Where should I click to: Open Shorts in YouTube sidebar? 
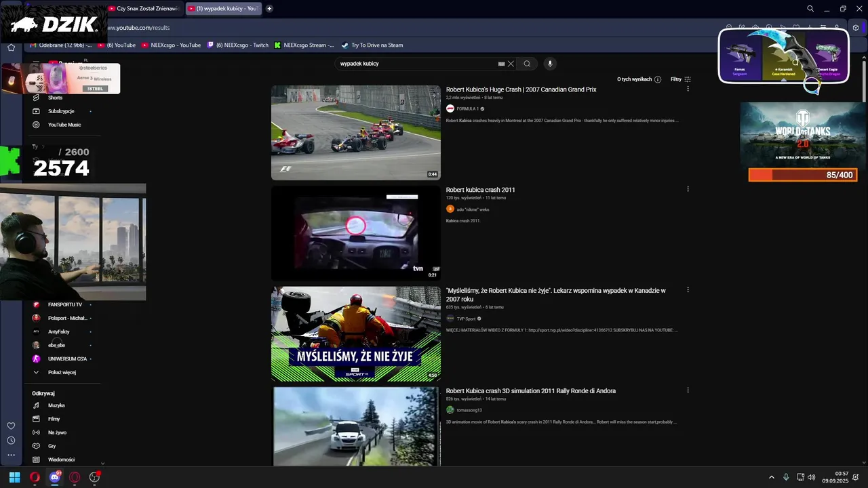tap(55, 98)
